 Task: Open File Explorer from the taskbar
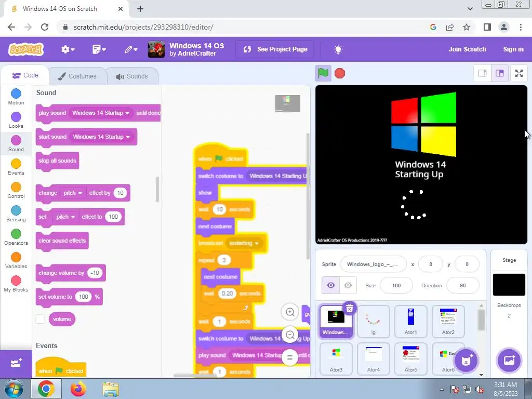point(111,389)
